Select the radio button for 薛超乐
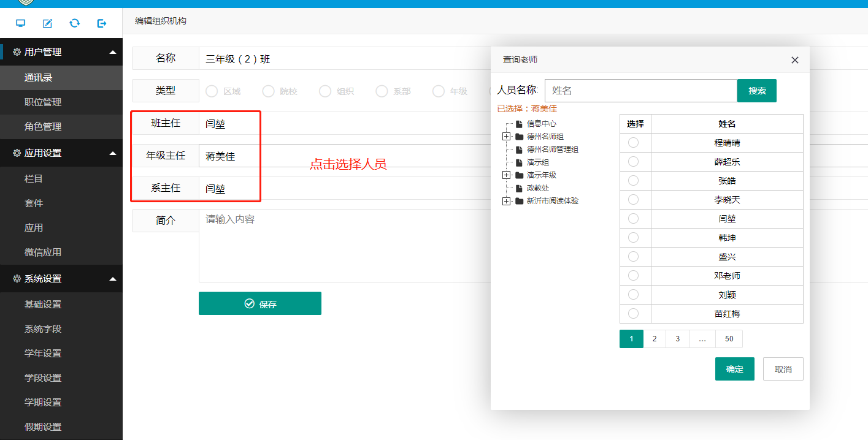Viewport: 868px width, 440px height. click(x=634, y=162)
